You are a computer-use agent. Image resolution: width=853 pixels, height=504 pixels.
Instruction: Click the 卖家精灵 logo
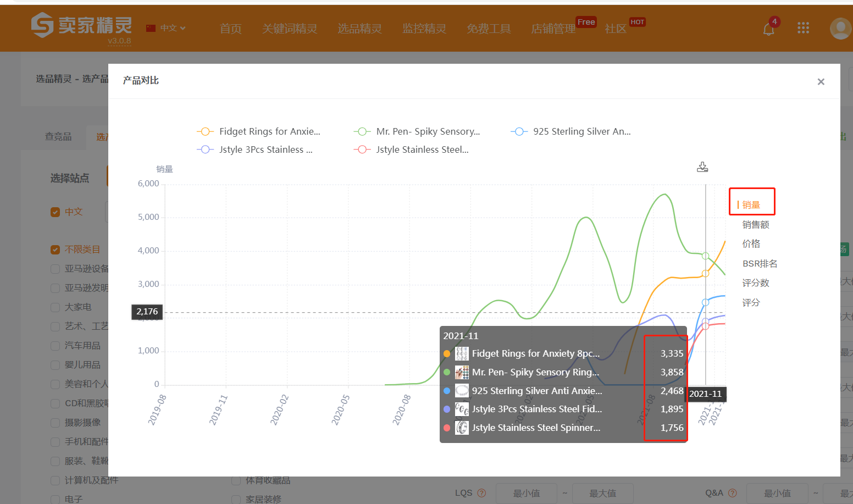click(x=81, y=26)
